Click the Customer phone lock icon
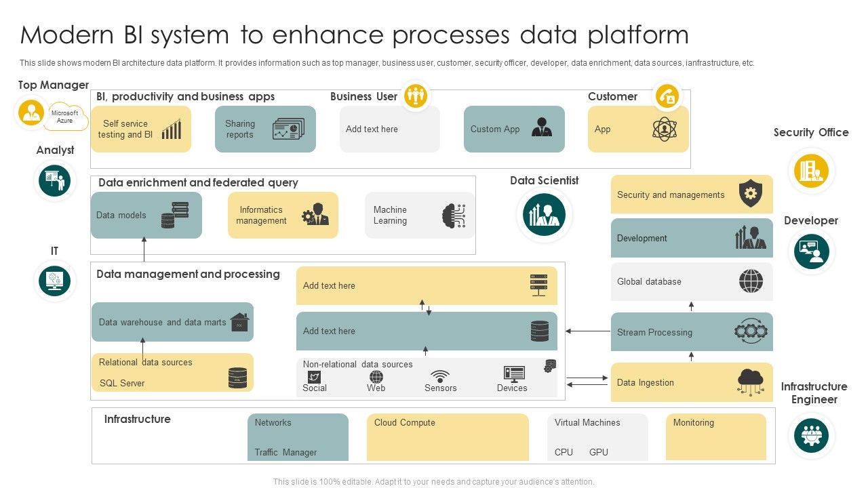 (x=667, y=96)
